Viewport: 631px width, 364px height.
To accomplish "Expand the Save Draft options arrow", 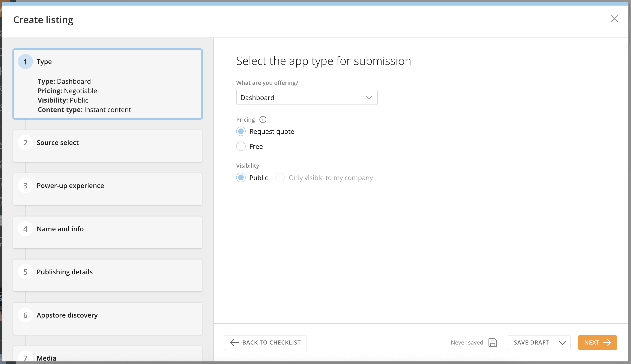I will (562, 343).
